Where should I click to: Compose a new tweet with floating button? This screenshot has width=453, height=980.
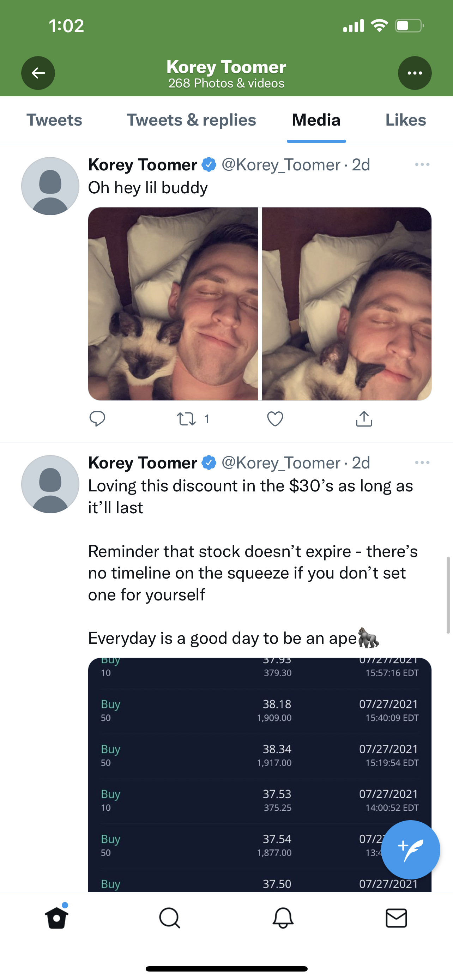[410, 849]
